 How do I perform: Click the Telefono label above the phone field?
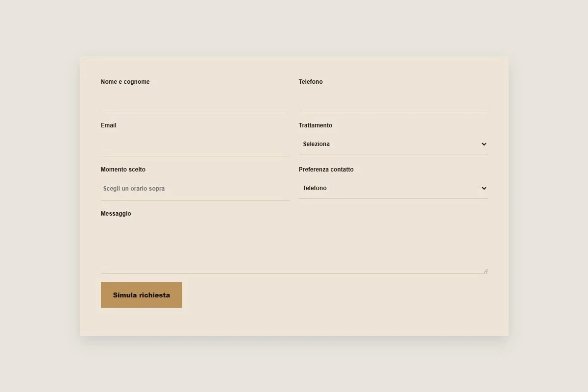pos(311,82)
